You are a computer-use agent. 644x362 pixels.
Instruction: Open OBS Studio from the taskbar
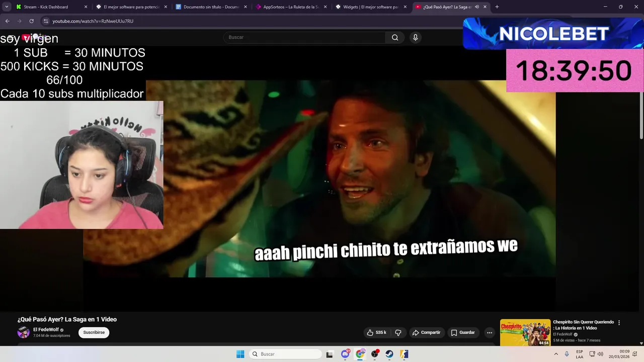pos(375,354)
